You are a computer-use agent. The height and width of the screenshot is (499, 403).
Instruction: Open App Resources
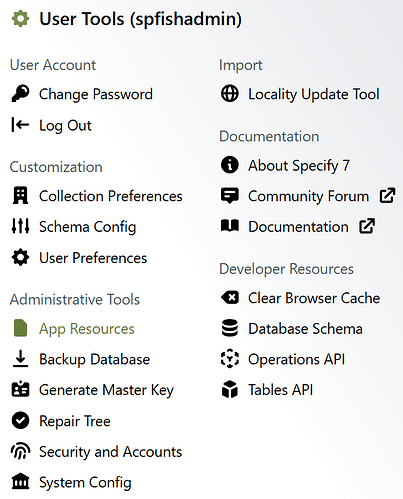click(87, 329)
